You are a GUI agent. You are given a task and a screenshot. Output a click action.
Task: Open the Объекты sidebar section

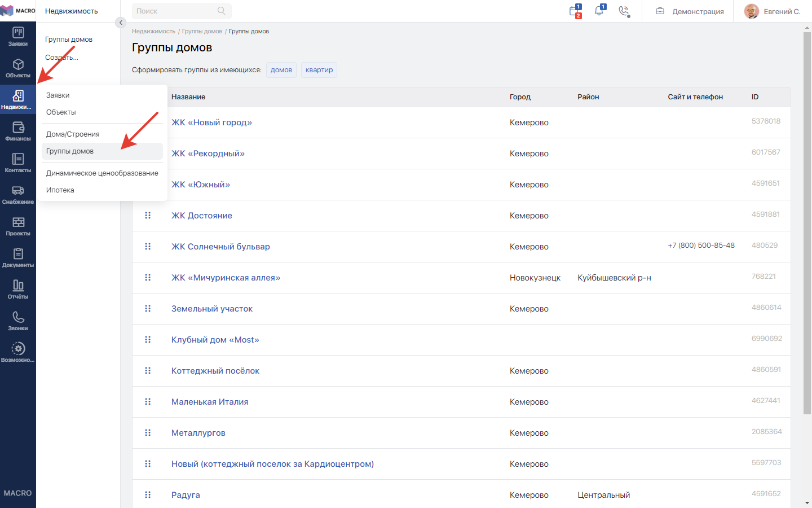coord(18,69)
